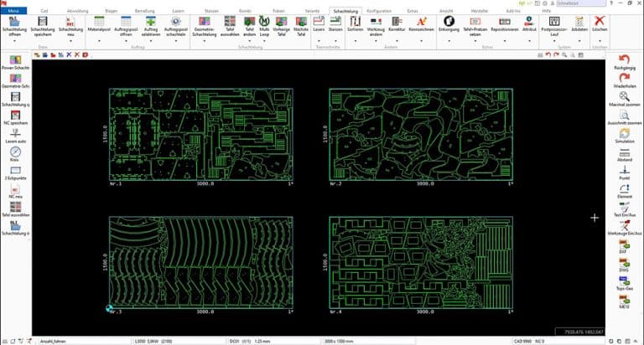Expand dropdown arrow under Sortieren
Image resolution: width=644 pixels, height=345 pixels.
pos(355,40)
